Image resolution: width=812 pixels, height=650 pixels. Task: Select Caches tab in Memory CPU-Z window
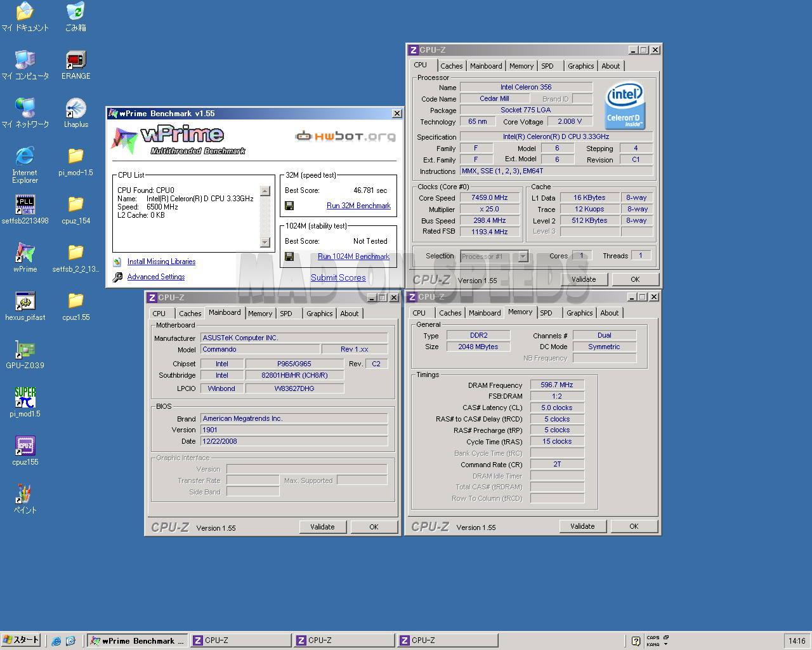coord(450,313)
